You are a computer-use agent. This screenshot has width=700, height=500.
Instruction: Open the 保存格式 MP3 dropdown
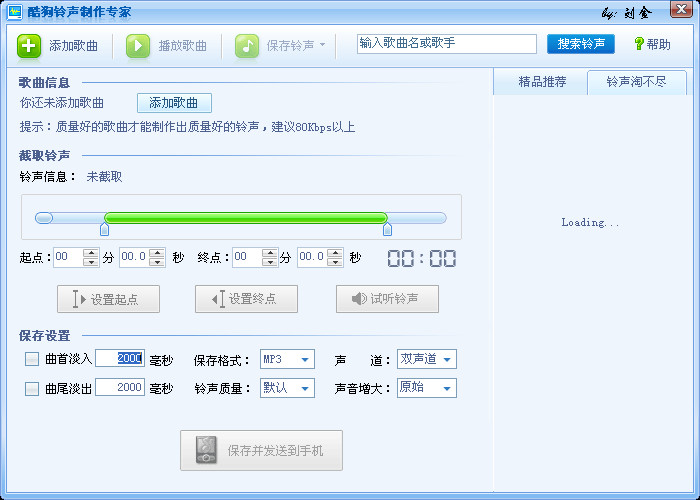pos(286,359)
